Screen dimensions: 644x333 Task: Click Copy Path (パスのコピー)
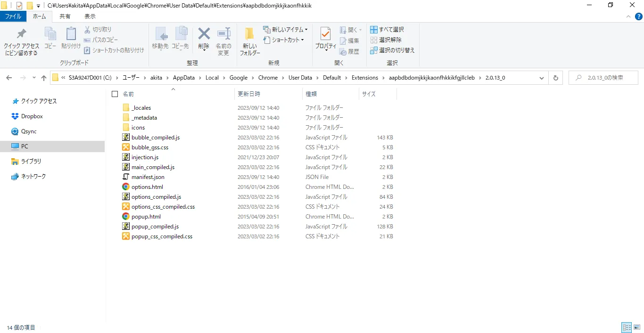(101, 40)
